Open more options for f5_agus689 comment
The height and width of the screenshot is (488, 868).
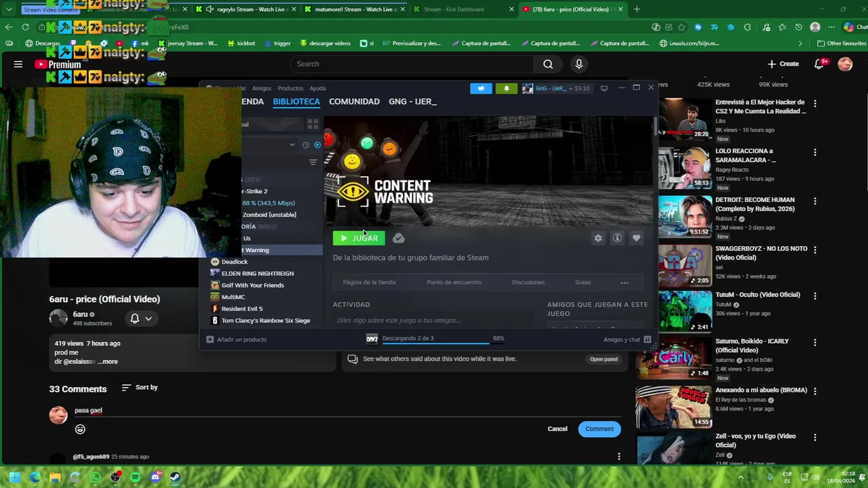[619, 457]
